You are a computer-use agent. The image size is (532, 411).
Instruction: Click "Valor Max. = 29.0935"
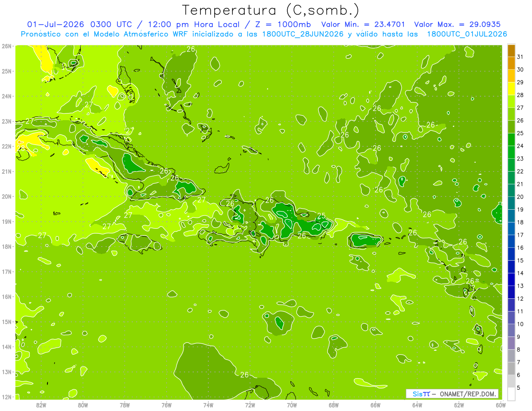[457, 24]
